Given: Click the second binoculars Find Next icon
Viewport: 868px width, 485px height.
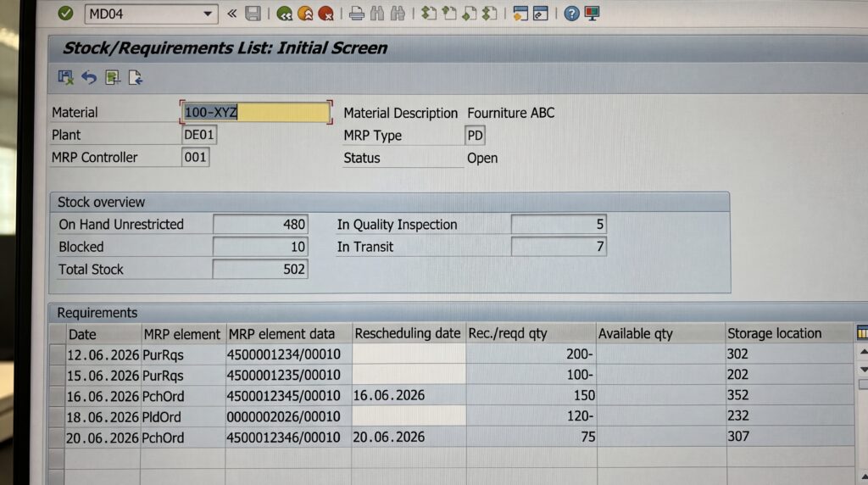Looking at the screenshot, I should [x=398, y=14].
